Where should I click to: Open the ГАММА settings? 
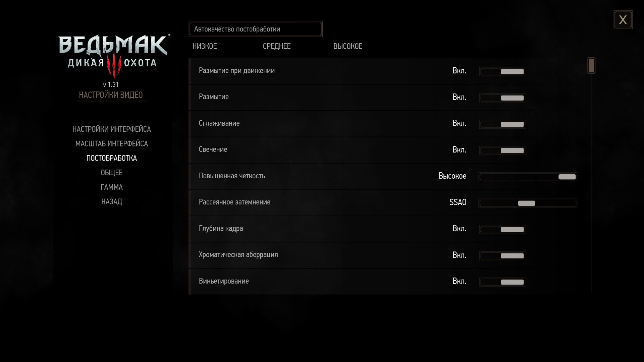point(112,187)
